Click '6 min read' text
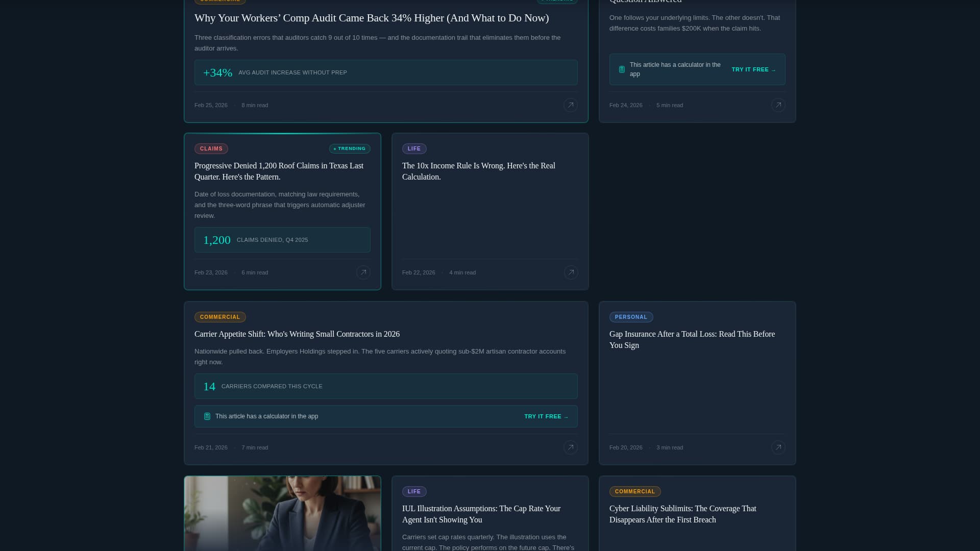This screenshot has width=980, height=551. pyautogui.click(x=255, y=272)
